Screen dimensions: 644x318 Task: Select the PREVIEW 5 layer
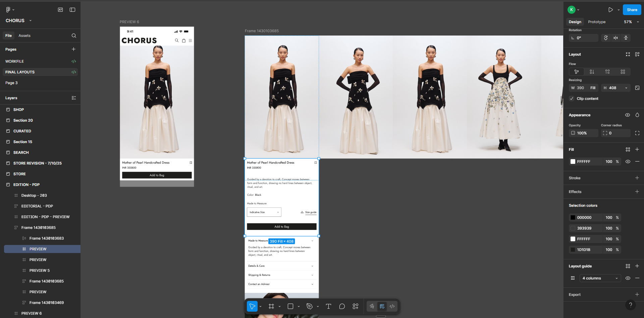pos(39,270)
